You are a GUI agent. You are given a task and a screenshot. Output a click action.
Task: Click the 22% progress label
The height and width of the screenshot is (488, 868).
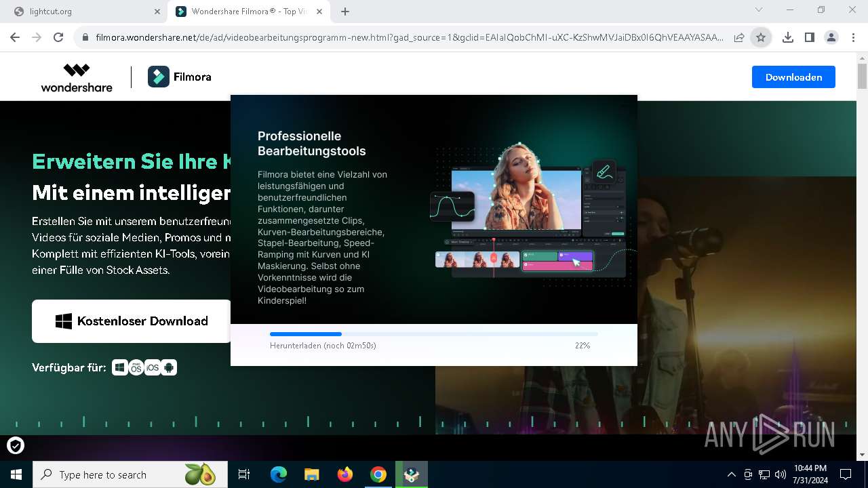click(583, 346)
